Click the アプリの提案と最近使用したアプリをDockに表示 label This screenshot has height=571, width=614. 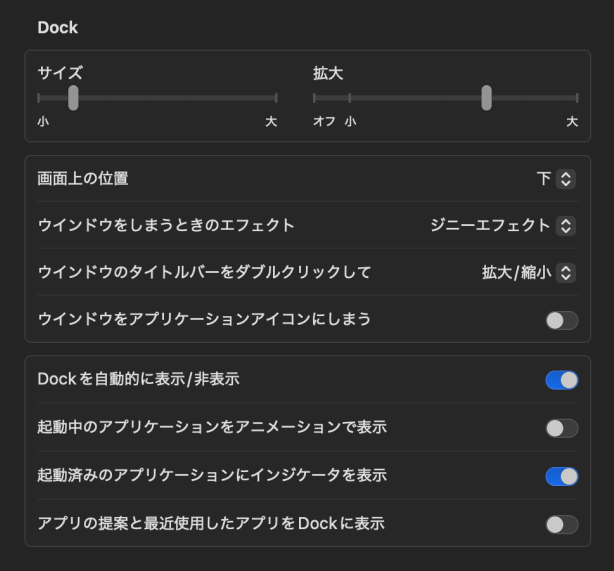[211, 524]
